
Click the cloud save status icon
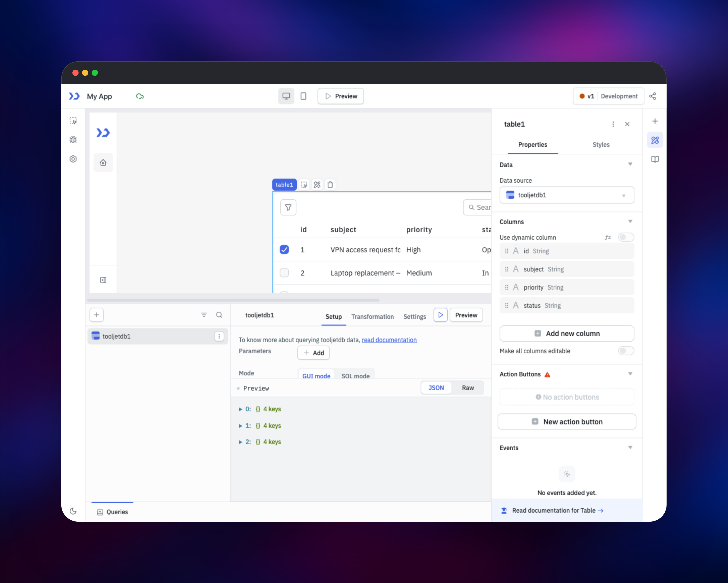(140, 96)
